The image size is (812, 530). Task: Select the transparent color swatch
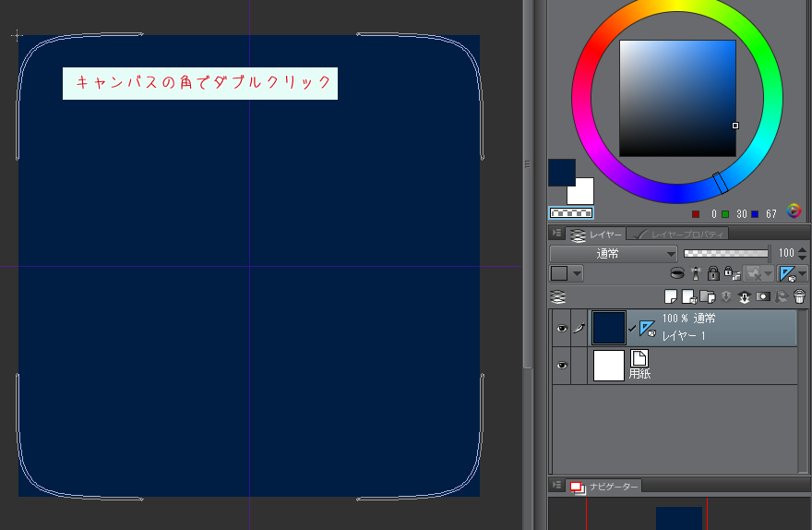(x=570, y=212)
